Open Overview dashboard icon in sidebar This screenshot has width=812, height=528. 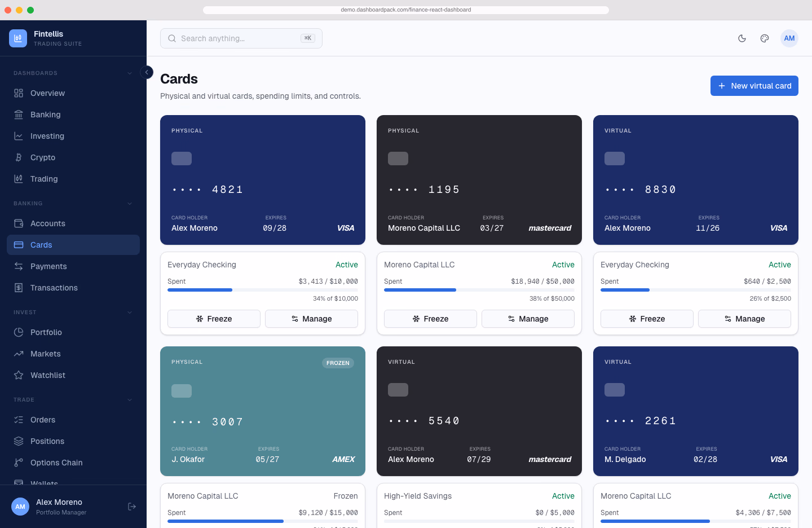19,93
